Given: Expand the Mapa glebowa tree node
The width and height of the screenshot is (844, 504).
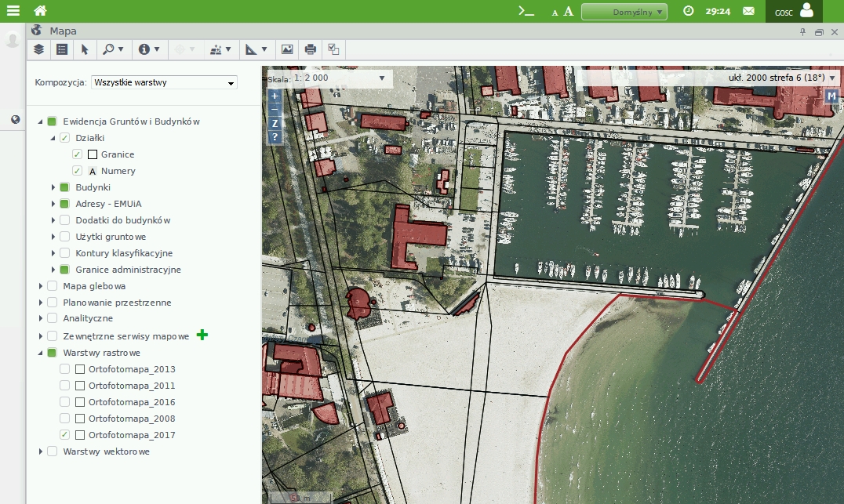Looking at the screenshot, I should pos(41,286).
